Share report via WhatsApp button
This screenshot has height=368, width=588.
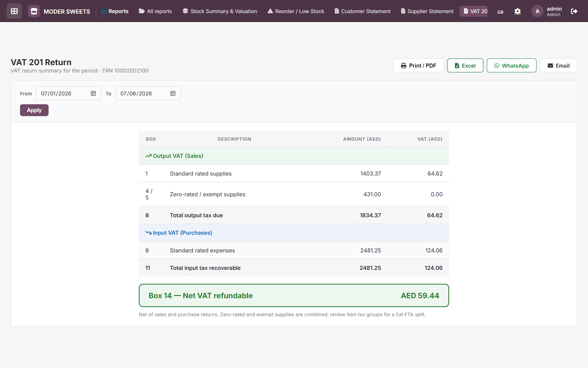pos(512,65)
